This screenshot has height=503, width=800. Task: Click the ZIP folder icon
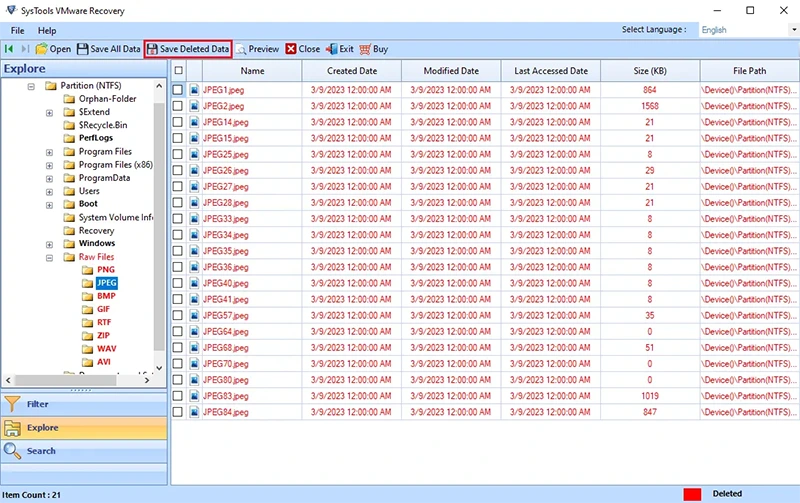[88, 336]
